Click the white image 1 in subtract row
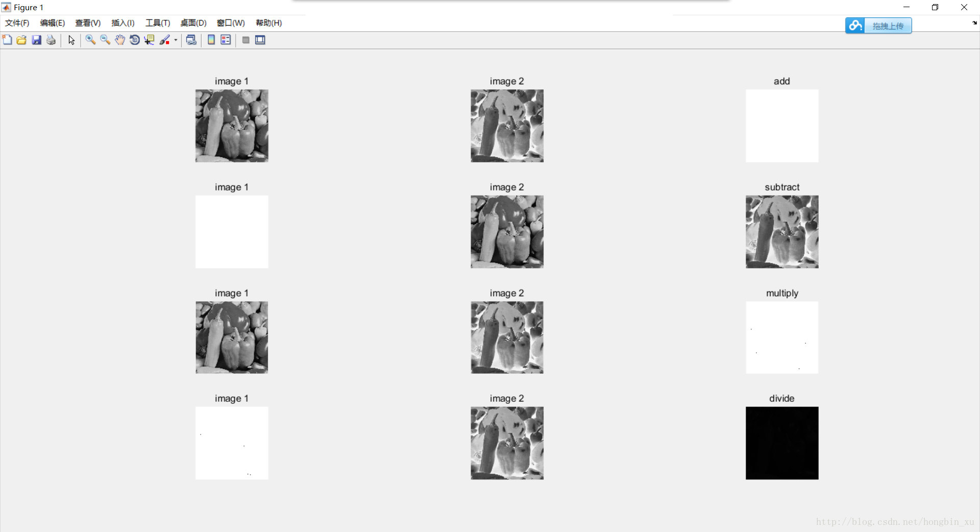 tap(232, 232)
